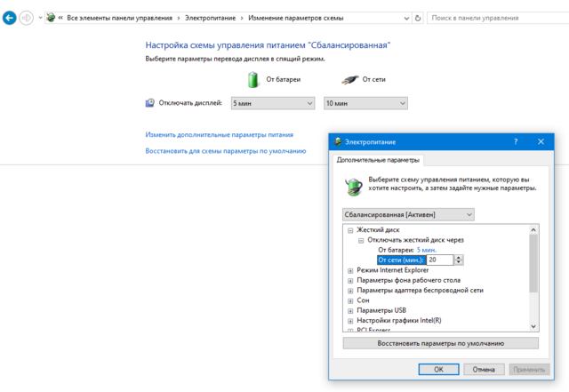
Task: Click the help question mark in dialog
Action: (516, 141)
